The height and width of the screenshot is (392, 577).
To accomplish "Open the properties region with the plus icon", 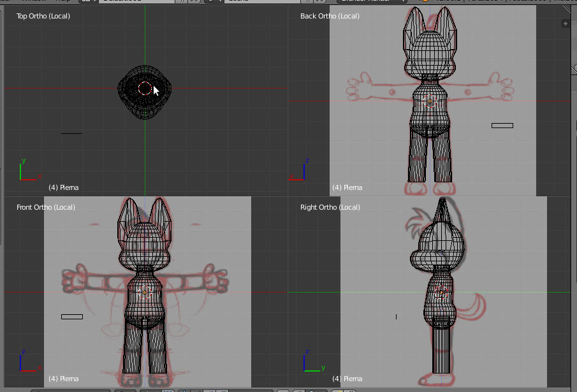I will pos(566,24).
